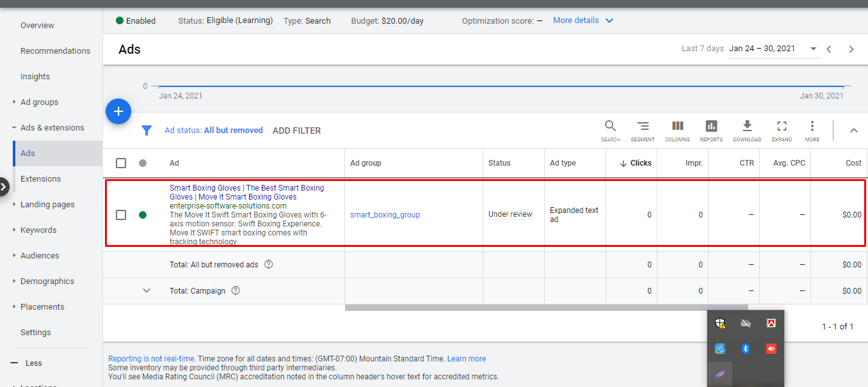868x387 pixels.
Task: Click the blue plus new ad button
Action: coord(118,112)
